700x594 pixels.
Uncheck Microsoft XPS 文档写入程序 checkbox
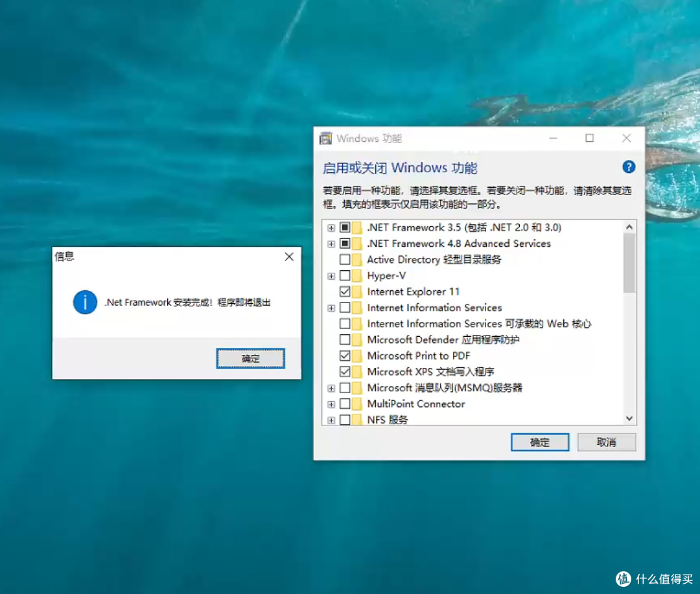pos(345,372)
